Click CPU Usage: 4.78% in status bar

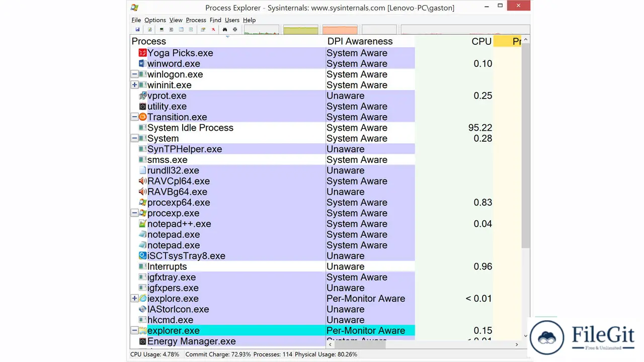click(154, 354)
